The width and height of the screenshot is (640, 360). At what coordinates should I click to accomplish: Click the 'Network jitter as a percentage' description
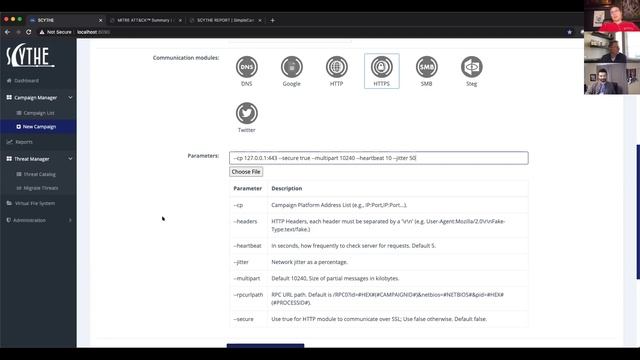click(x=309, y=262)
